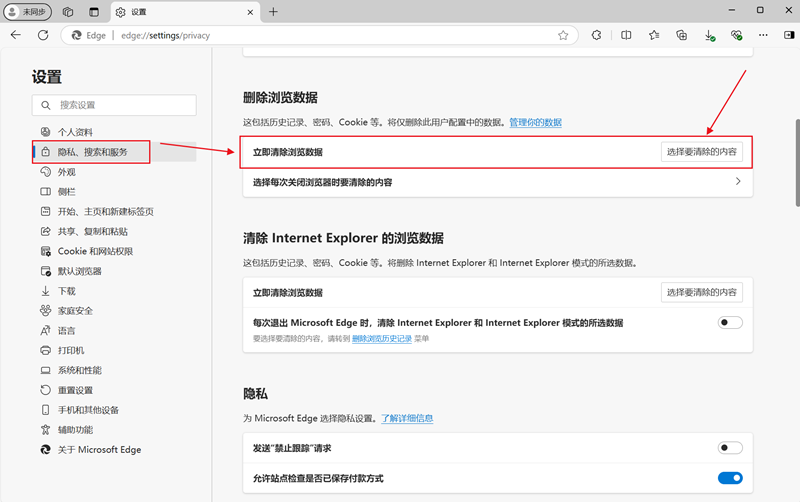This screenshot has height=502, width=800.
Task: Open 打印机 settings section
Action: click(x=114, y=350)
